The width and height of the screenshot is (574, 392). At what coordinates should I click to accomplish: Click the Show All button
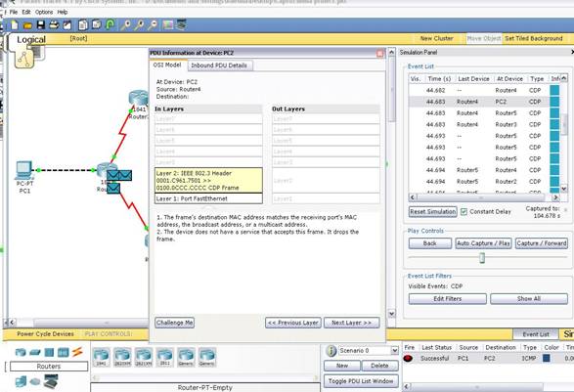click(529, 299)
